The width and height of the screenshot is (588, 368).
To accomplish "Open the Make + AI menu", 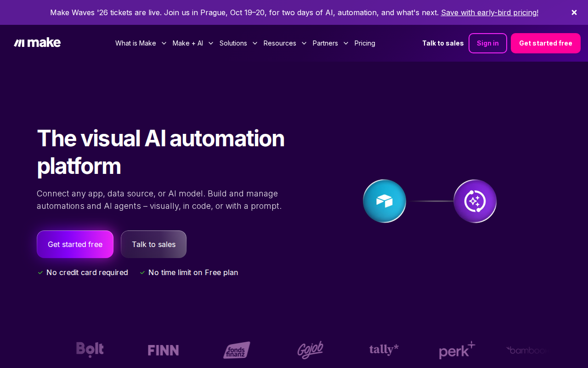I will (x=188, y=43).
